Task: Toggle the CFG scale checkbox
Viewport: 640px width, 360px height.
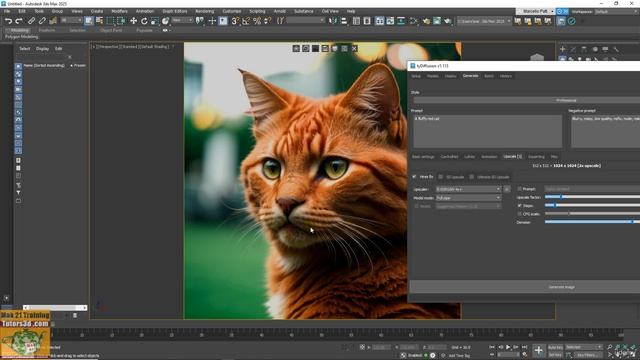Action: pyautogui.click(x=520, y=213)
